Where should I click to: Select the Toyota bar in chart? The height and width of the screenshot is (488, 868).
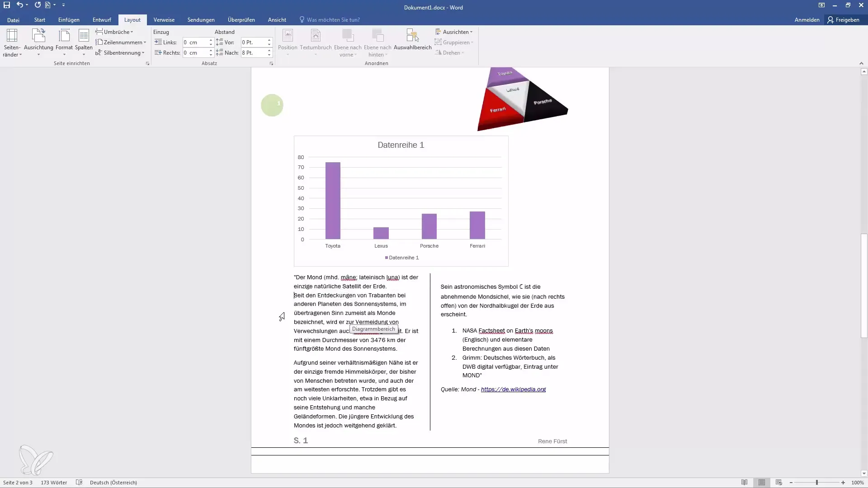pos(333,201)
